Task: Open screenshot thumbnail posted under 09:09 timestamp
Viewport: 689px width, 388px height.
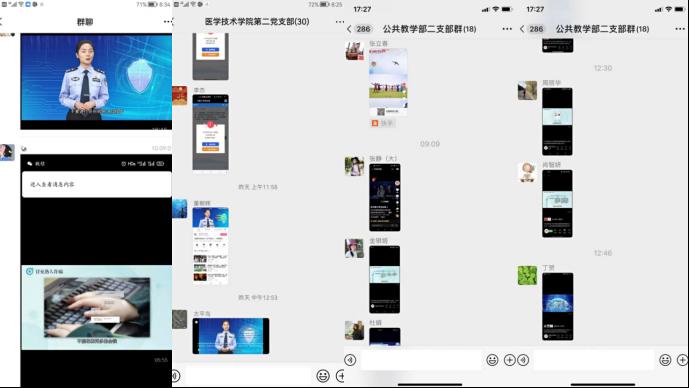Action: click(384, 197)
